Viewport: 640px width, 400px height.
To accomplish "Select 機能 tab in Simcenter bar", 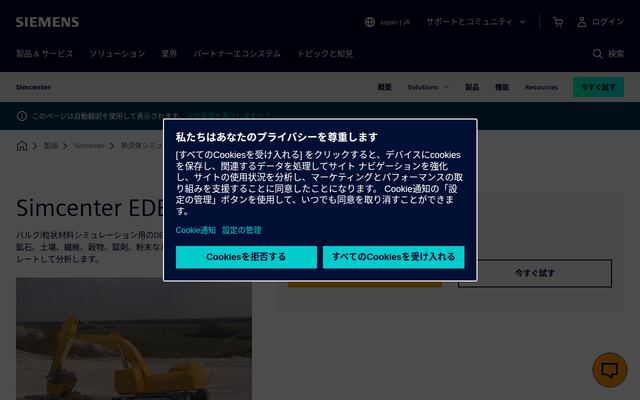I will [502, 87].
